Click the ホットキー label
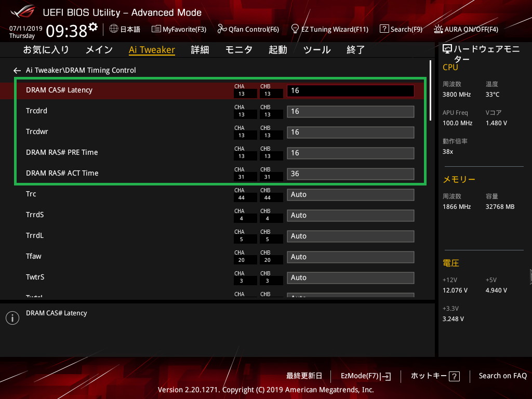Screen dimensions: 532x399 tap(429, 376)
